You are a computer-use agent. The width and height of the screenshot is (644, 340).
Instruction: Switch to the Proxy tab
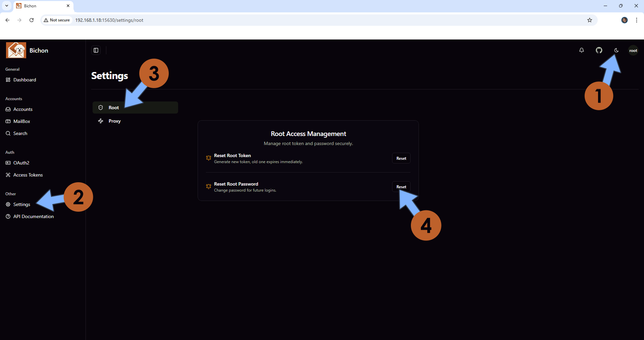click(114, 121)
